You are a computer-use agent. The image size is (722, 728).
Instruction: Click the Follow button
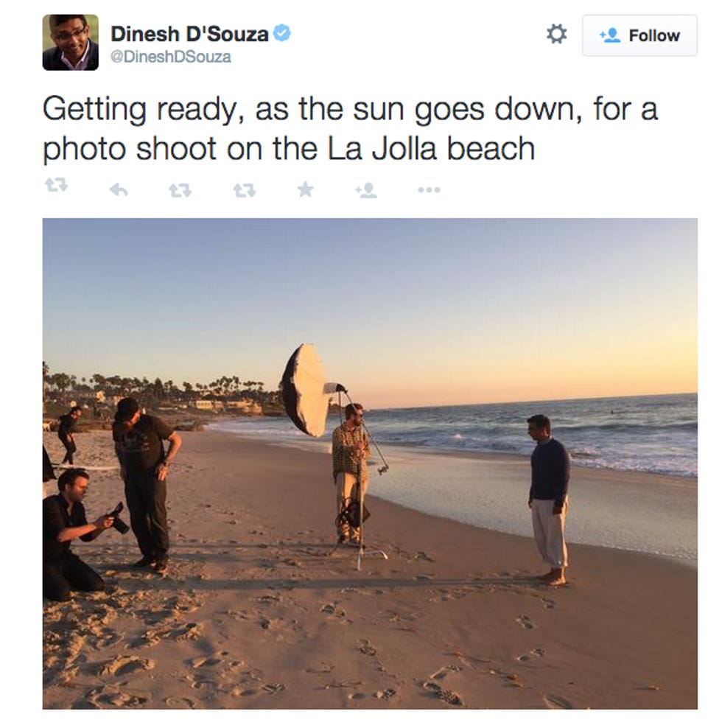[639, 35]
